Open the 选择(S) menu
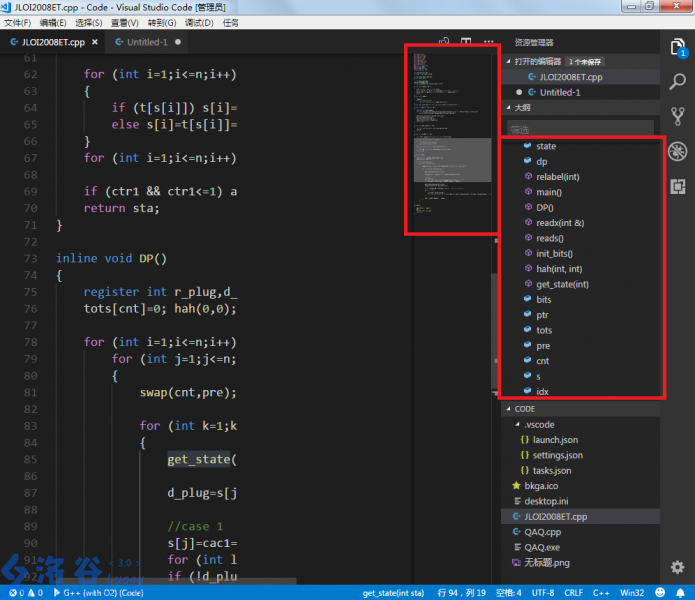Image resolution: width=695 pixels, height=600 pixels. click(89, 23)
